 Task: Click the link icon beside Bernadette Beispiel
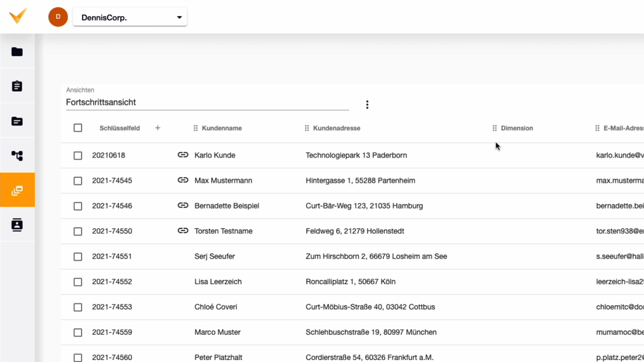pyautogui.click(x=183, y=205)
